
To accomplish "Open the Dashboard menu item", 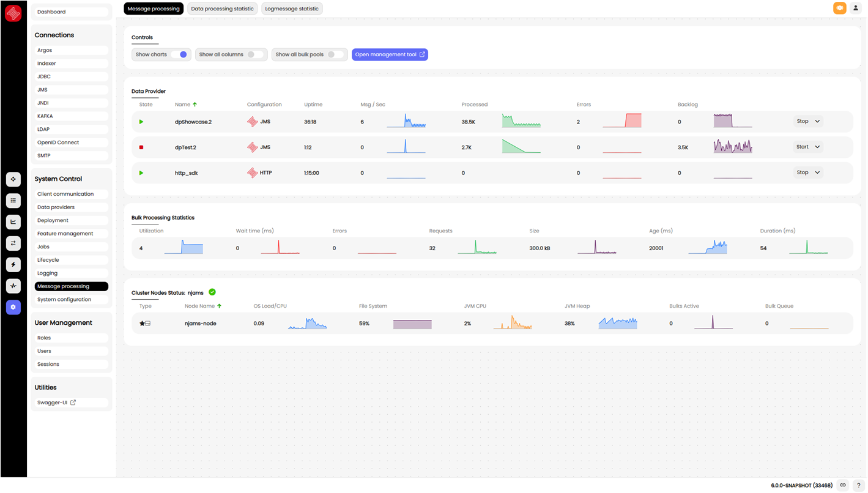I will [x=72, y=12].
